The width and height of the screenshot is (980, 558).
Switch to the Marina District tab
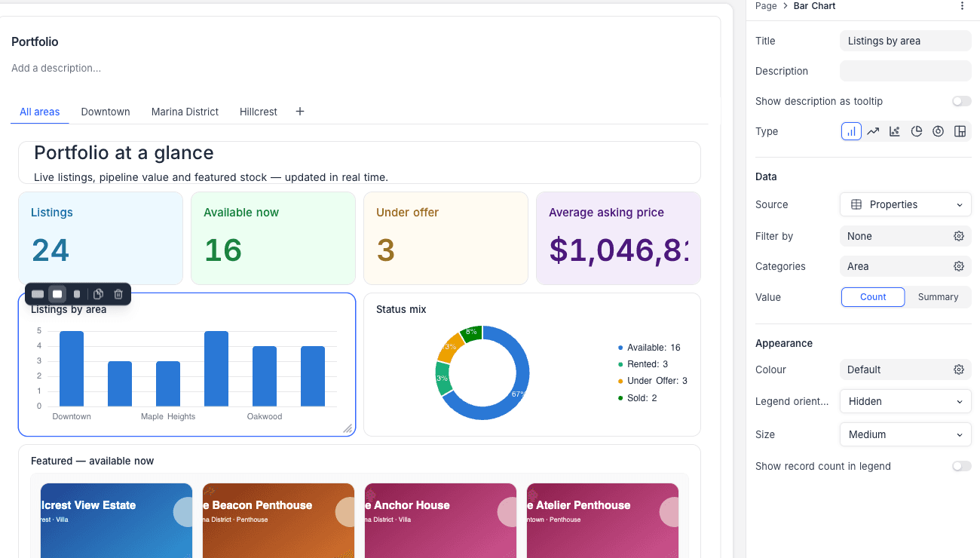[185, 112]
